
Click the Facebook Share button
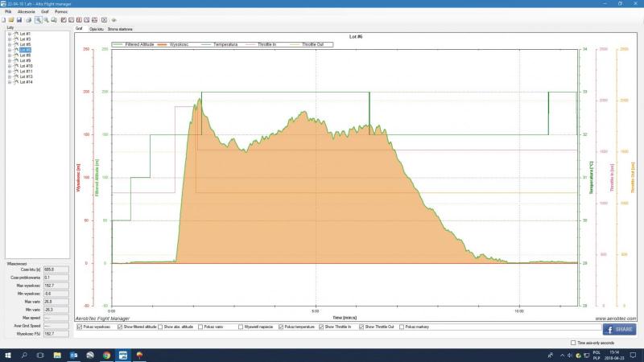pos(619,329)
